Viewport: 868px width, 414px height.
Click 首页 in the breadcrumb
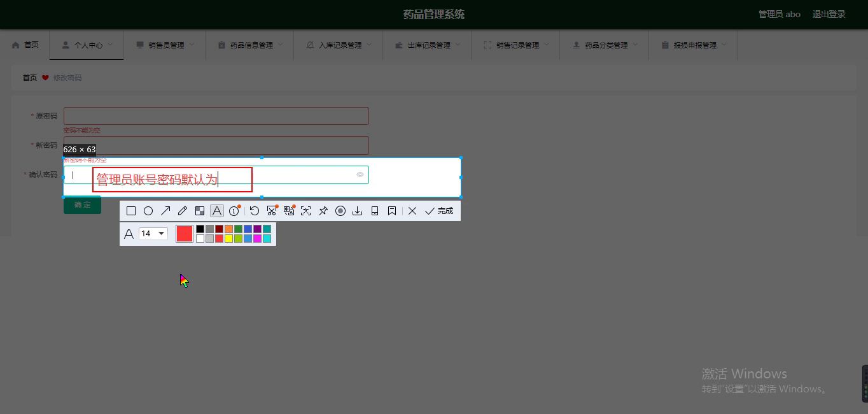(x=30, y=78)
